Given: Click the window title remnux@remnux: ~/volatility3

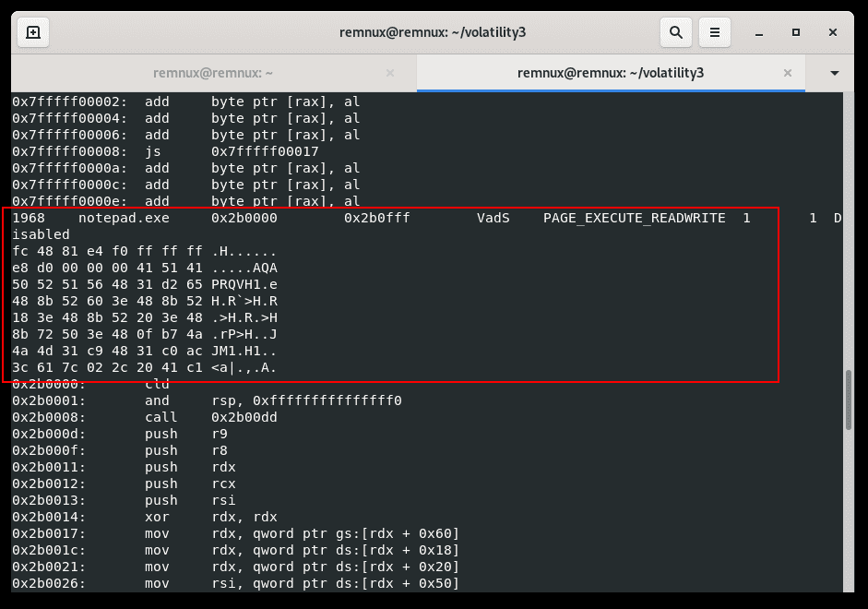Looking at the screenshot, I should 433,32.
